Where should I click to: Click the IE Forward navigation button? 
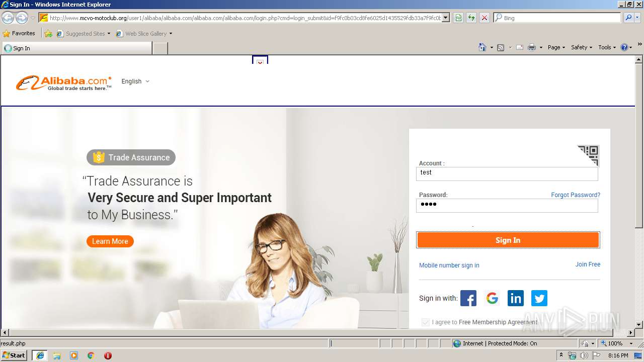[x=22, y=18]
